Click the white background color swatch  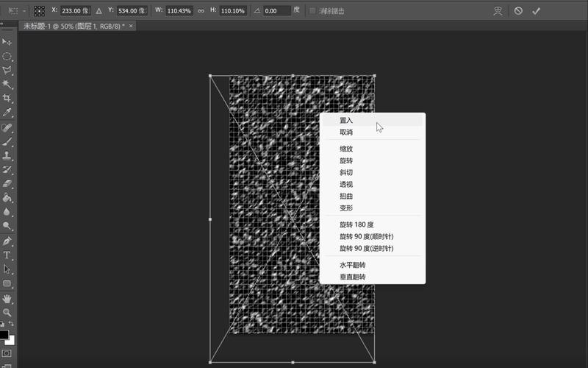[12, 341]
